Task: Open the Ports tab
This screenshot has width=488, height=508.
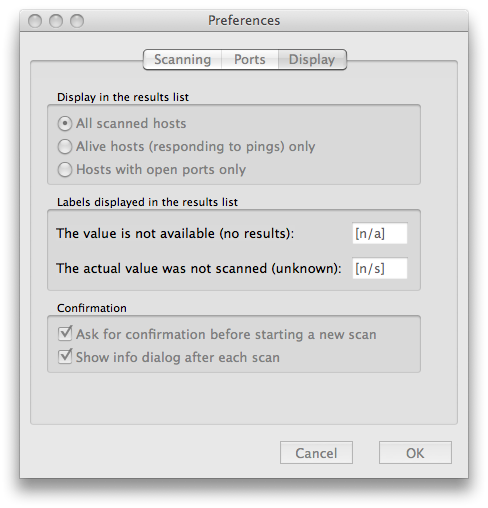Action: click(x=250, y=60)
